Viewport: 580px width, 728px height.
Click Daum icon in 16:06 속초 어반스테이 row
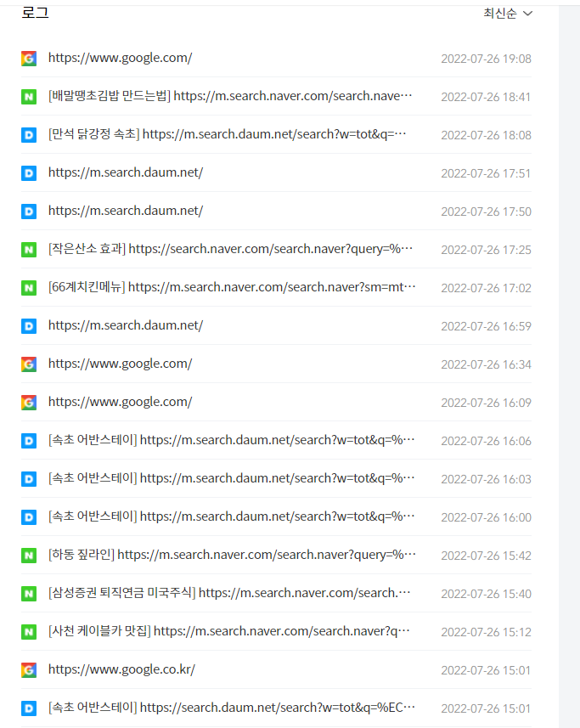coord(29,441)
